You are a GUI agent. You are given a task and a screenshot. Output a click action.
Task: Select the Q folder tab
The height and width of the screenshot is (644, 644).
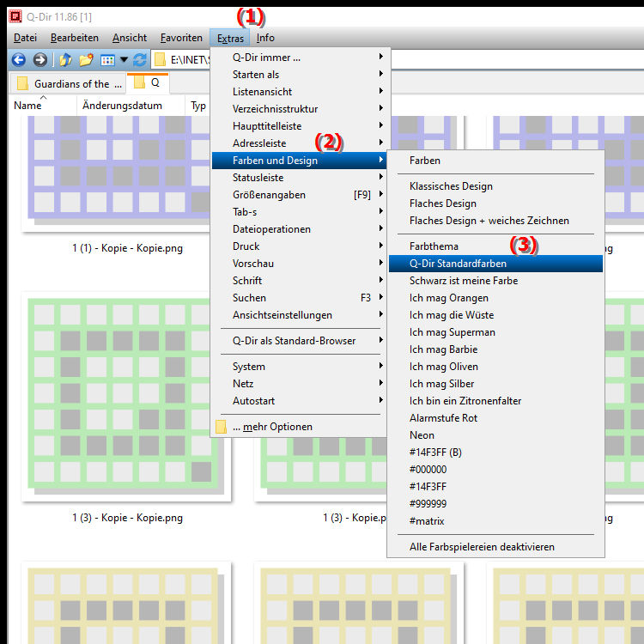click(x=148, y=82)
